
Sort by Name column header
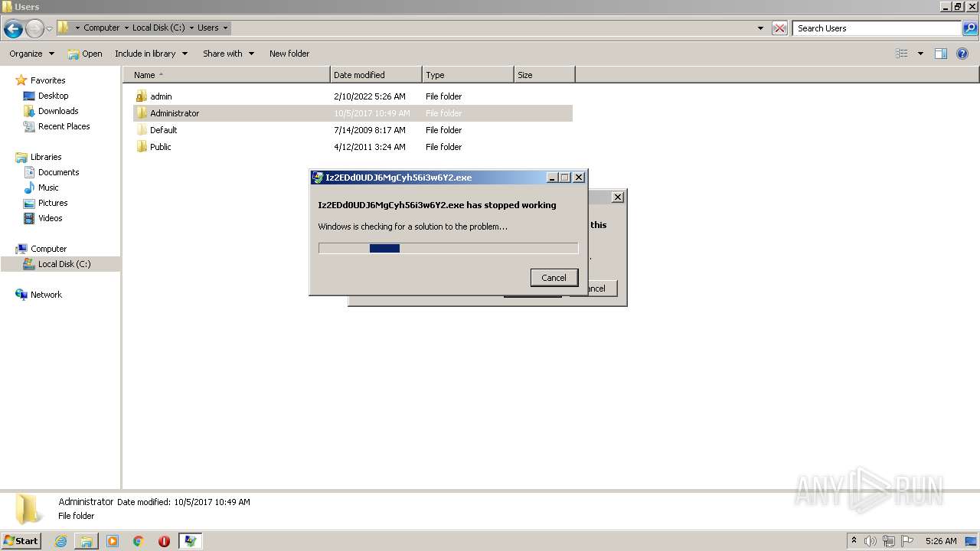tap(226, 75)
